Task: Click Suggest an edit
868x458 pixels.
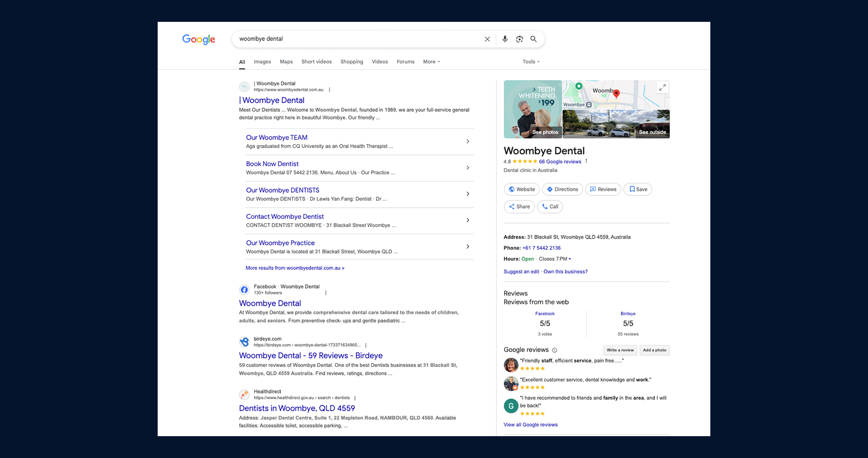Action: tap(521, 272)
